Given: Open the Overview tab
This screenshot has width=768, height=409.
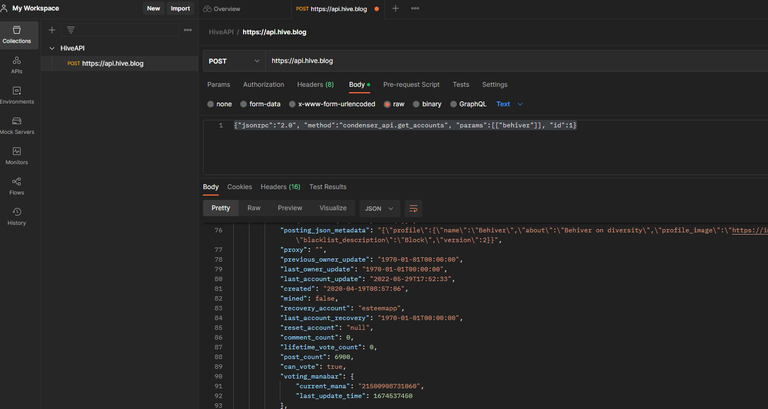Looking at the screenshot, I should click(x=222, y=9).
